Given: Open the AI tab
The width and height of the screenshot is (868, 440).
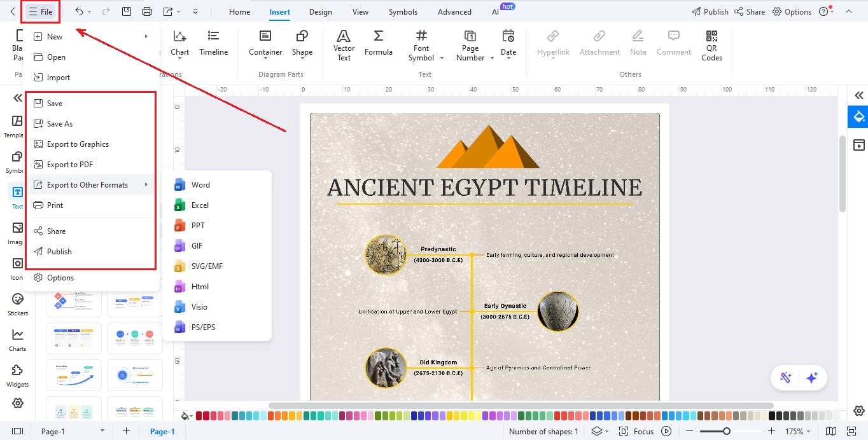Looking at the screenshot, I should (496, 11).
